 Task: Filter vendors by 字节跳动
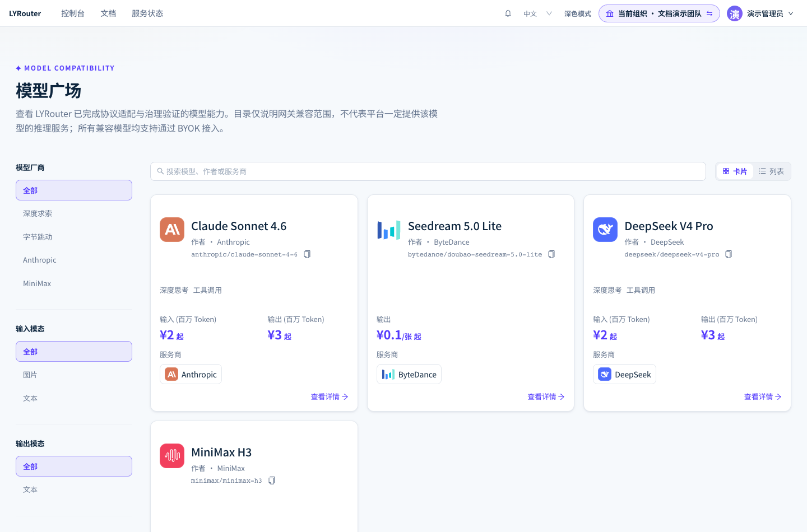(74, 237)
